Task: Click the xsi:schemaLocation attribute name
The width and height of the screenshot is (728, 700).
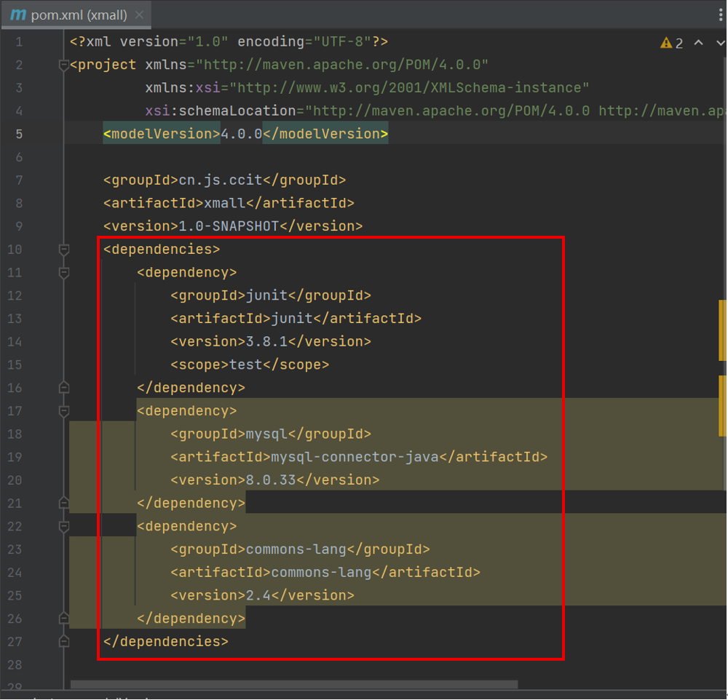Action: click(221, 111)
